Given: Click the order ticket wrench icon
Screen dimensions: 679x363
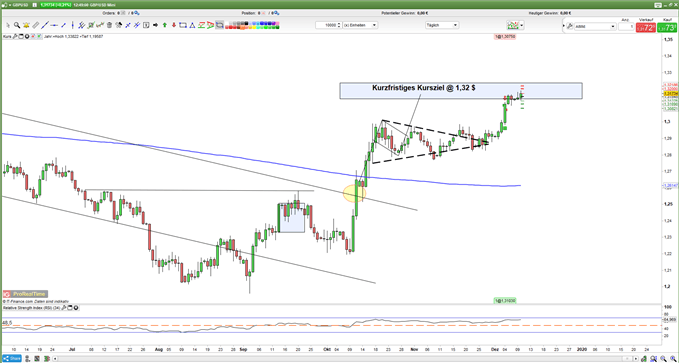Looking at the screenshot, I should [x=570, y=26].
